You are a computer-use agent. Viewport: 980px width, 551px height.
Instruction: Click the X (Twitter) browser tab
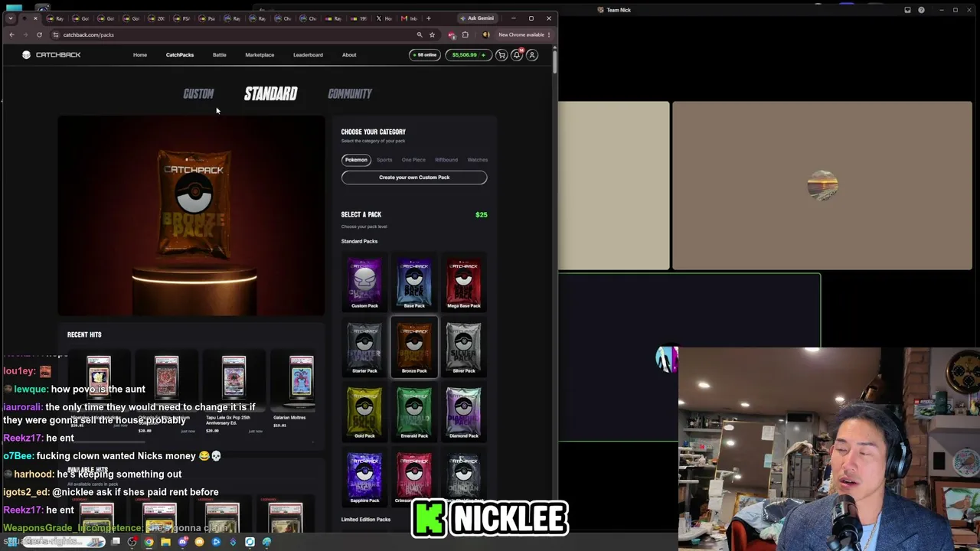point(383,18)
